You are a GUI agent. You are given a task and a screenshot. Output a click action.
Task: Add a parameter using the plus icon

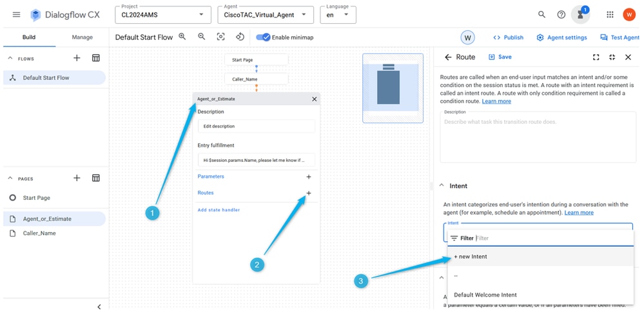pyautogui.click(x=309, y=177)
